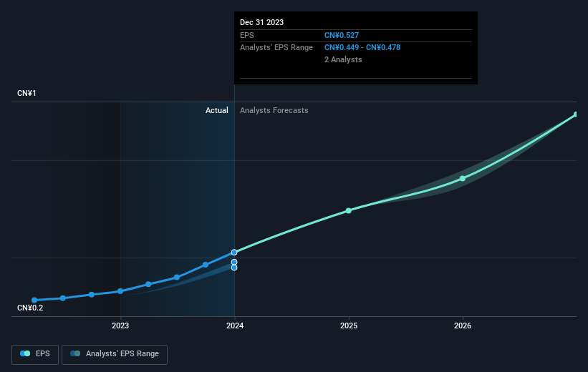Click the '2 Analysts' tooltip text
Screen dimensions: 588x372
tap(343, 59)
